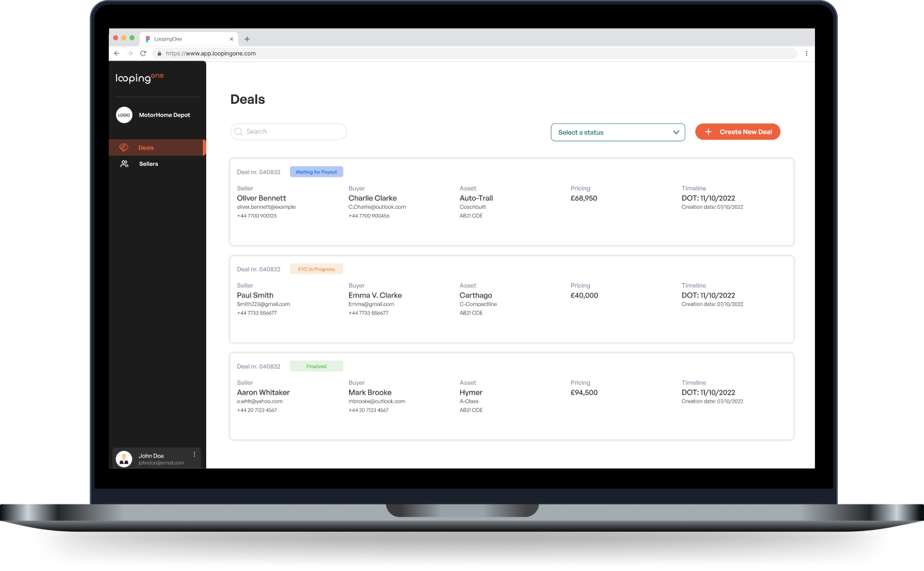Click John Doe's profile avatar

pos(124,459)
